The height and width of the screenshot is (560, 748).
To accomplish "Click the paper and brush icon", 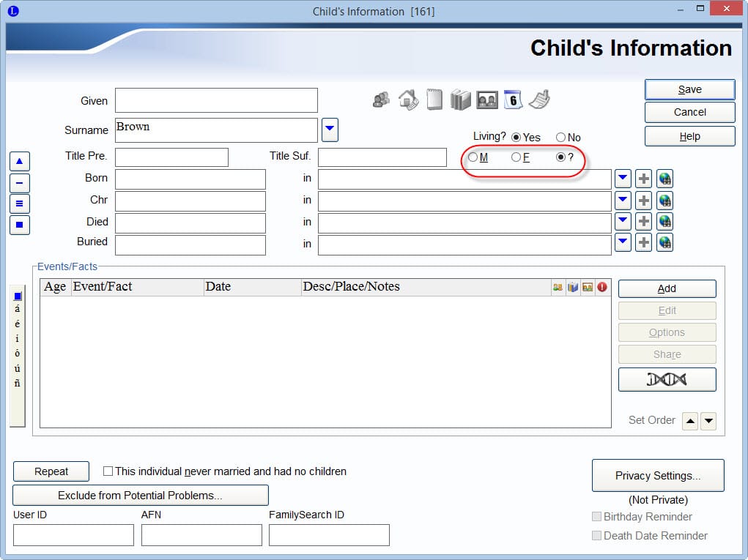I will click(x=539, y=100).
